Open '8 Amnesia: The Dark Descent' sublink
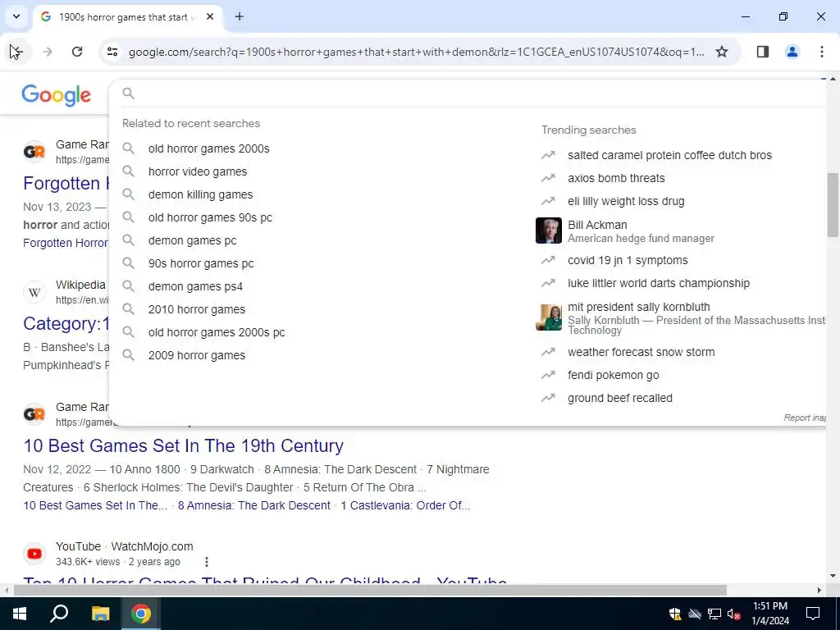 [x=254, y=505]
